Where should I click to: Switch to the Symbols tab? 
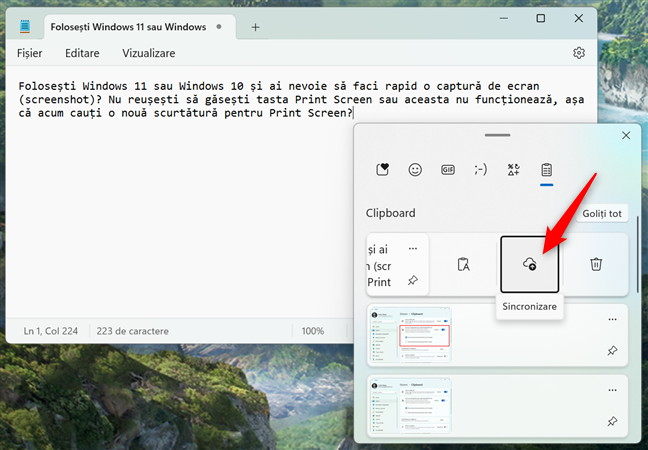click(513, 169)
